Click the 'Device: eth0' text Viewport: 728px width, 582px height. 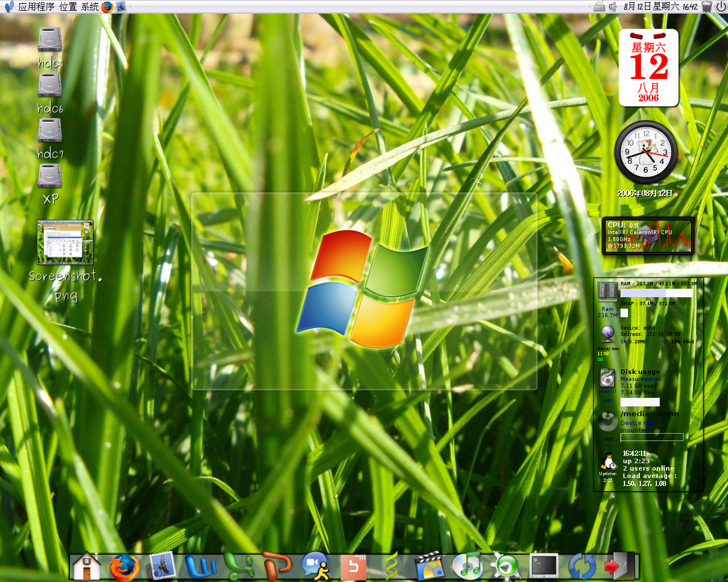coord(638,328)
